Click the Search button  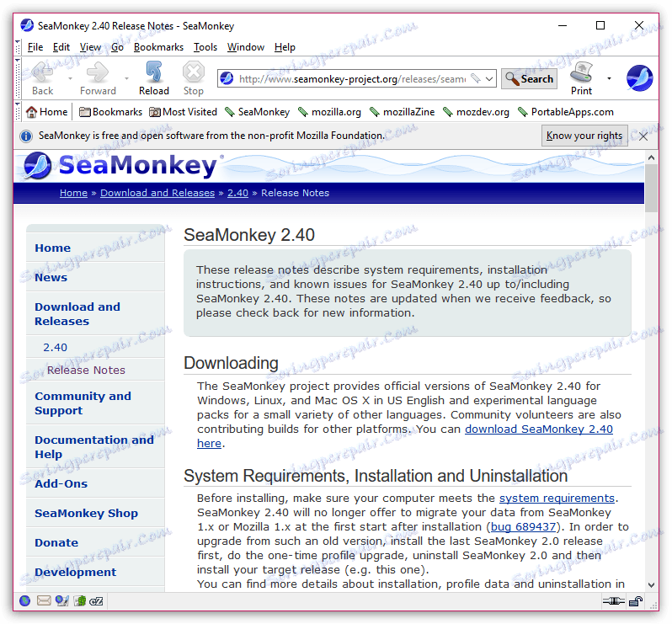[x=529, y=79]
